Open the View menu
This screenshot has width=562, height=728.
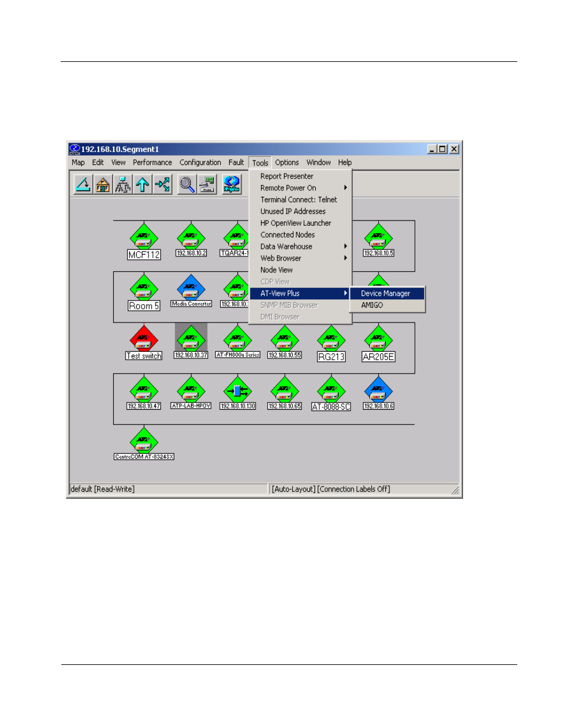click(x=118, y=163)
